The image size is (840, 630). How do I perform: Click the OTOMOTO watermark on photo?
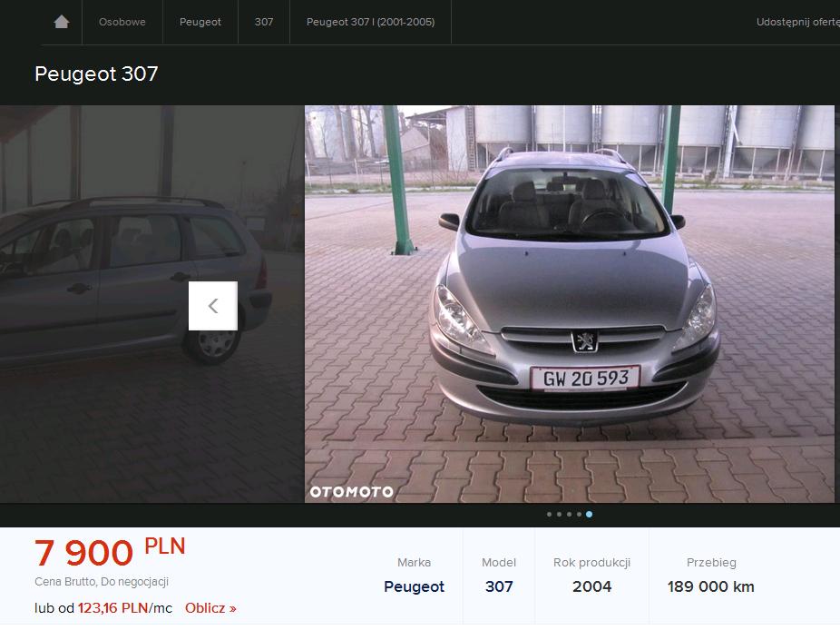352,492
